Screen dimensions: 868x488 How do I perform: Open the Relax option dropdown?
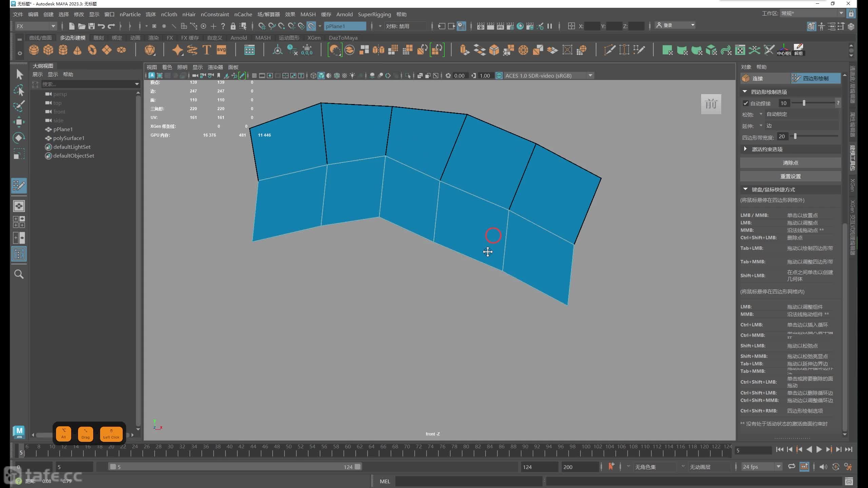pos(761,114)
